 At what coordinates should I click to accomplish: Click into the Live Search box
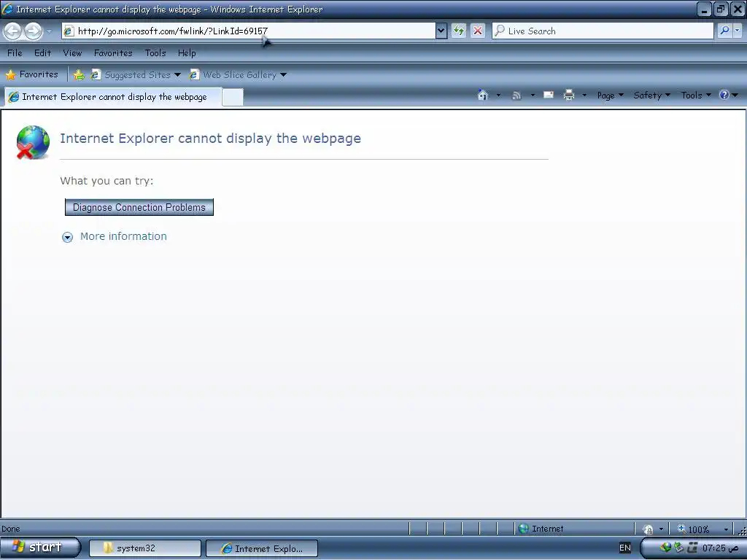coord(603,31)
